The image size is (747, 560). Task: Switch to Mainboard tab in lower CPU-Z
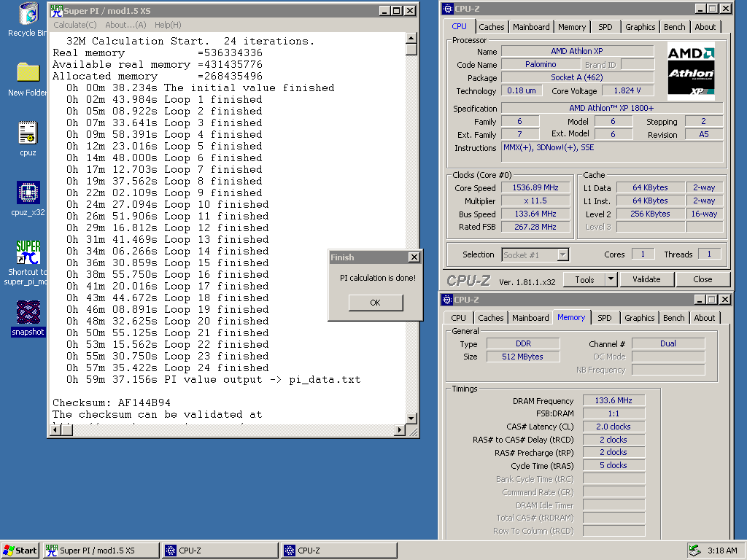(x=530, y=318)
